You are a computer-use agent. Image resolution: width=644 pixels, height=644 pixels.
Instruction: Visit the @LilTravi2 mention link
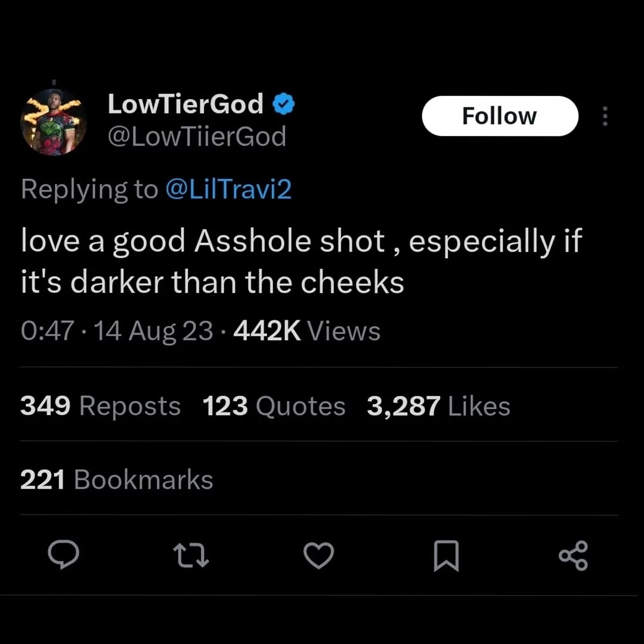(x=228, y=190)
